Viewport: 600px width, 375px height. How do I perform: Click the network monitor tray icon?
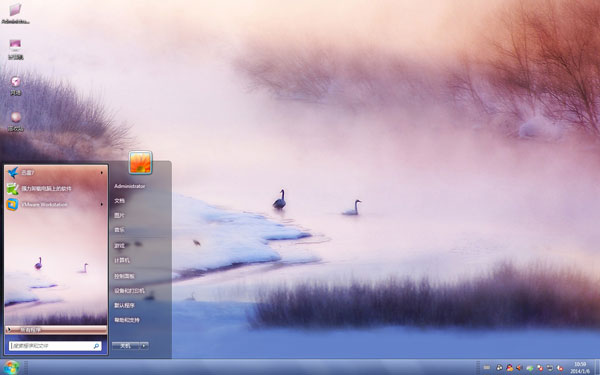pyautogui.click(x=550, y=368)
